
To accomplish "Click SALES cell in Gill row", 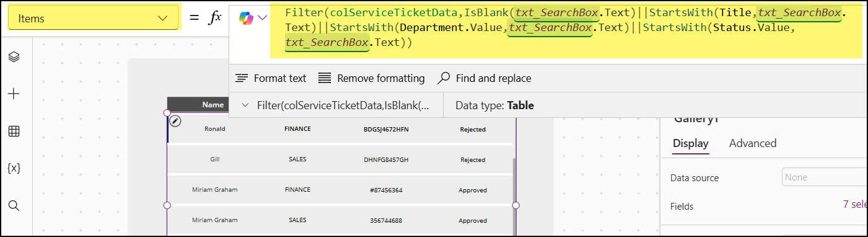I will click(x=297, y=159).
